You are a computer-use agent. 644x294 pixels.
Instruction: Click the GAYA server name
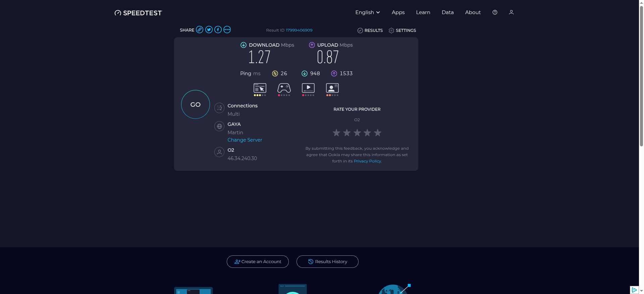coord(234,124)
